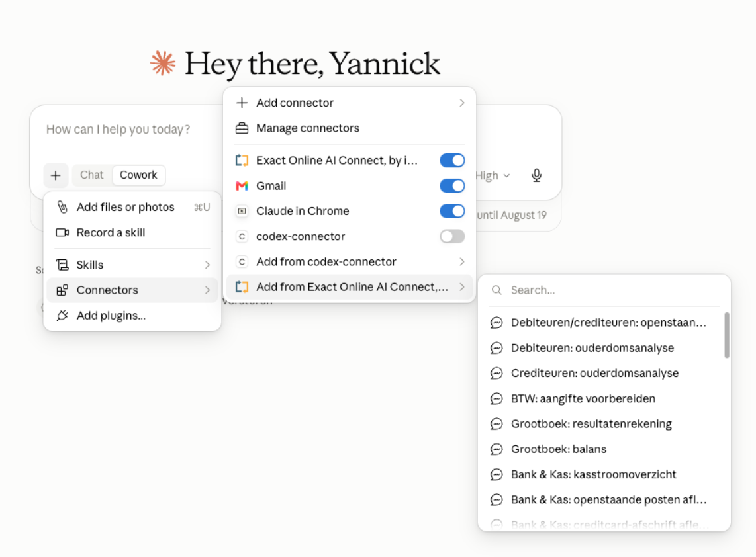Click the search magnifier icon

[x=496, y=290]
